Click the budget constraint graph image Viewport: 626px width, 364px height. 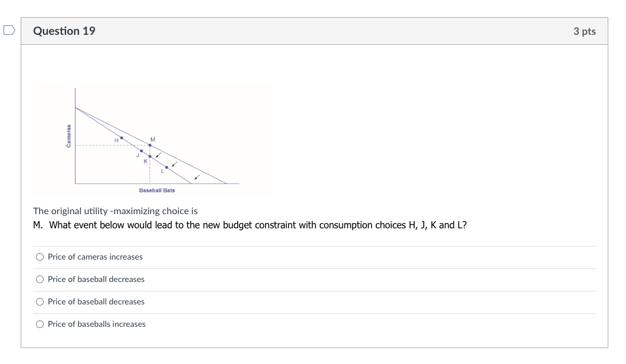coord(153,139)
